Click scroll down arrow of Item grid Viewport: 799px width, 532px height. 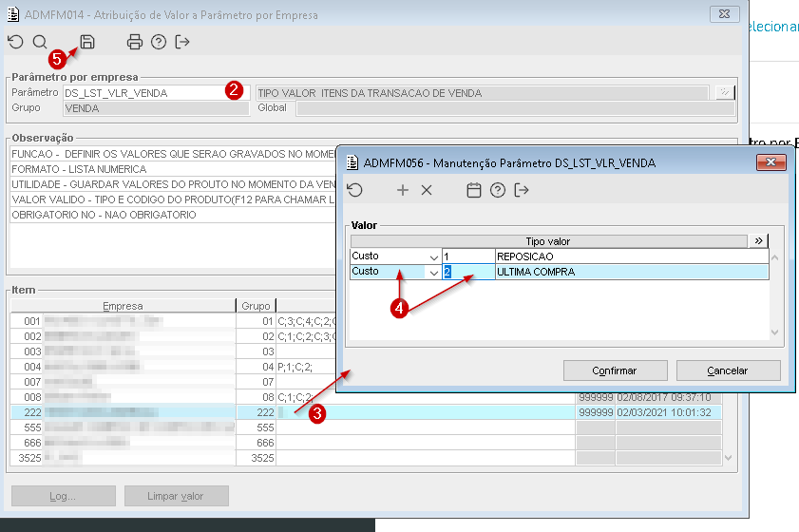(x=728, y=458)
